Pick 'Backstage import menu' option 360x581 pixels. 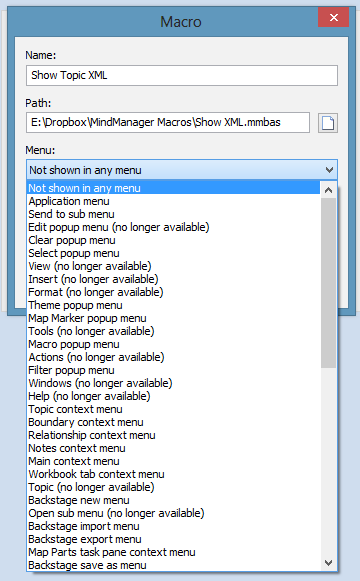173,526
